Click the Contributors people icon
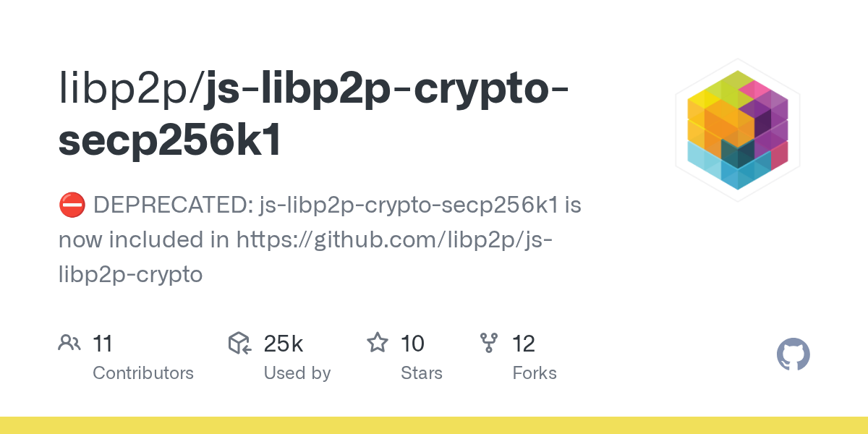868x434 pixels. point(69,343)
